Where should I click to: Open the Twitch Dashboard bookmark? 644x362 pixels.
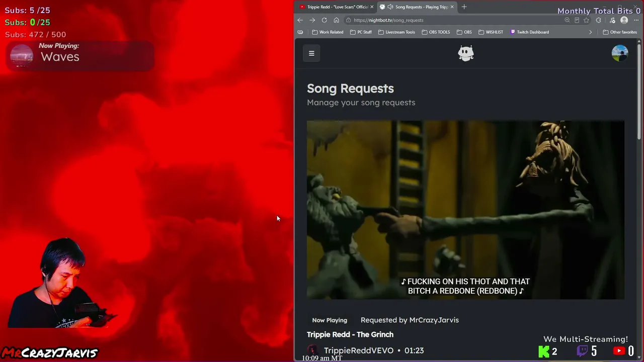tap(529, 32)
